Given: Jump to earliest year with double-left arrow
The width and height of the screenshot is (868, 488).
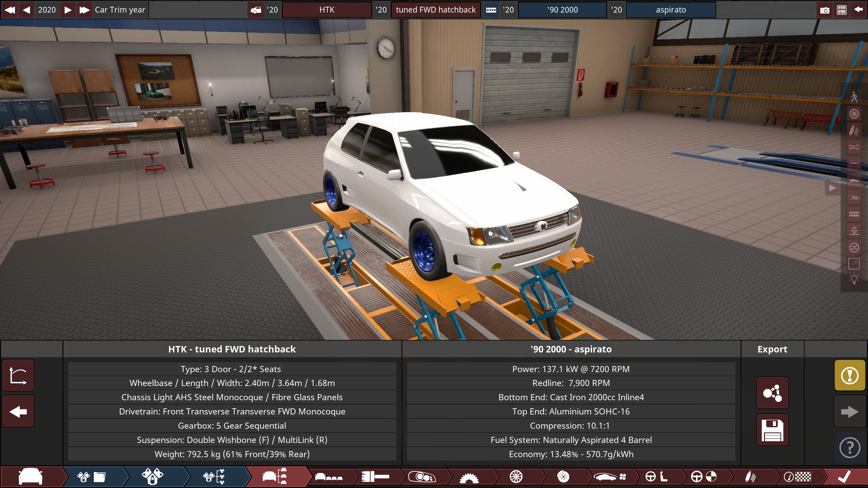Looking at the screenshot, I should click(x=10, y=10).
